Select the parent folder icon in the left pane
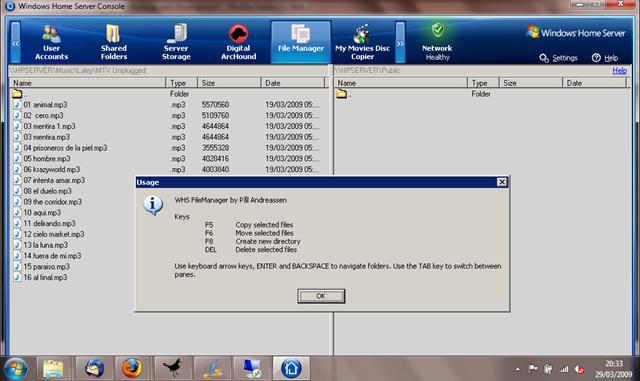The image size is (640, 381). (x=17, y=94)
